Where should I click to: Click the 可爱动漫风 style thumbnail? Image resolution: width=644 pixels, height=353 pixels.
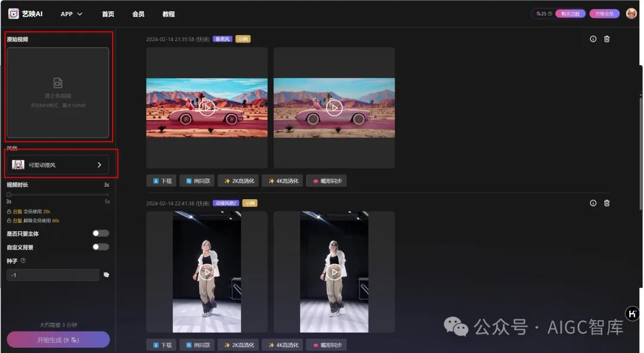(18, 165)
